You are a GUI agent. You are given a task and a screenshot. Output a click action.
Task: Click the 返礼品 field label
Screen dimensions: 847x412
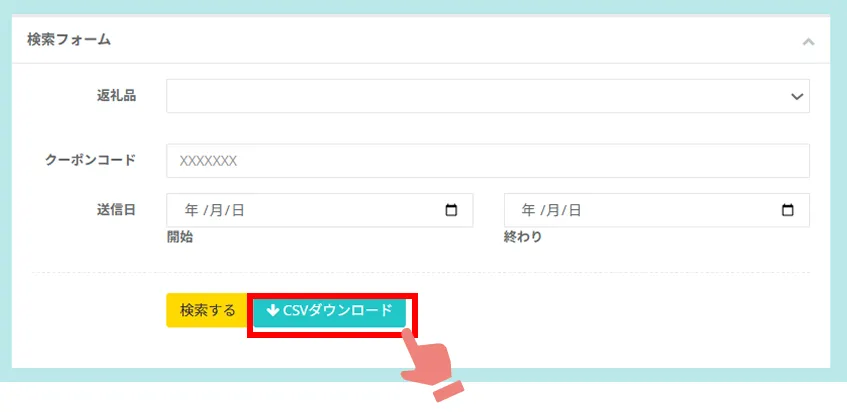click(116, 96)
